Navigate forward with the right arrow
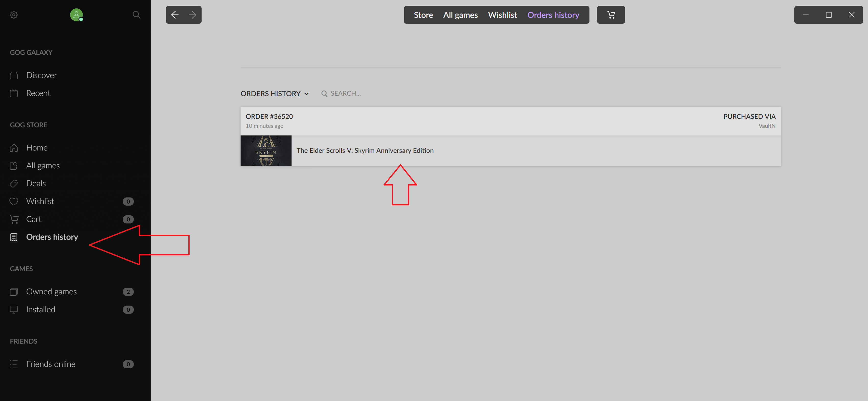 point(192,15)
